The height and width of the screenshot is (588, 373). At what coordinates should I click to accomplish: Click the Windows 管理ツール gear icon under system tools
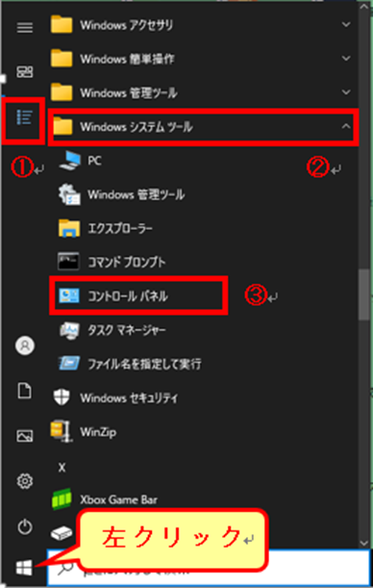pos(69,195)
